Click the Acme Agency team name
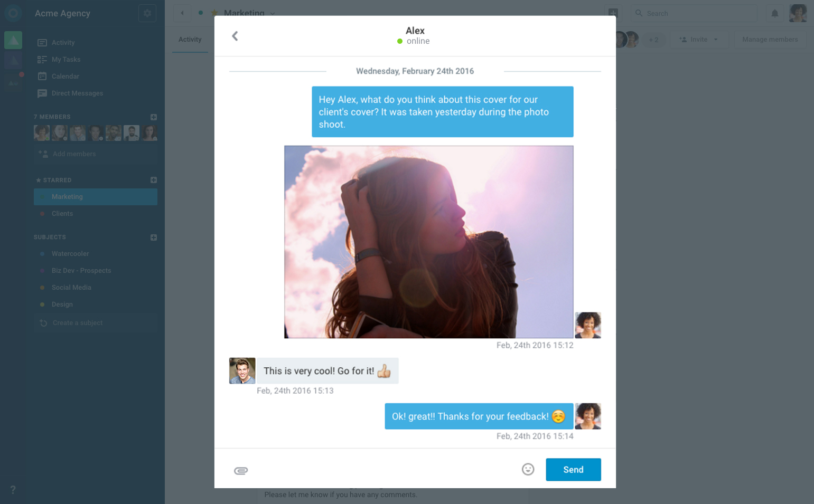The width and height of the screenshot is (814, 504). coord(62,13)
